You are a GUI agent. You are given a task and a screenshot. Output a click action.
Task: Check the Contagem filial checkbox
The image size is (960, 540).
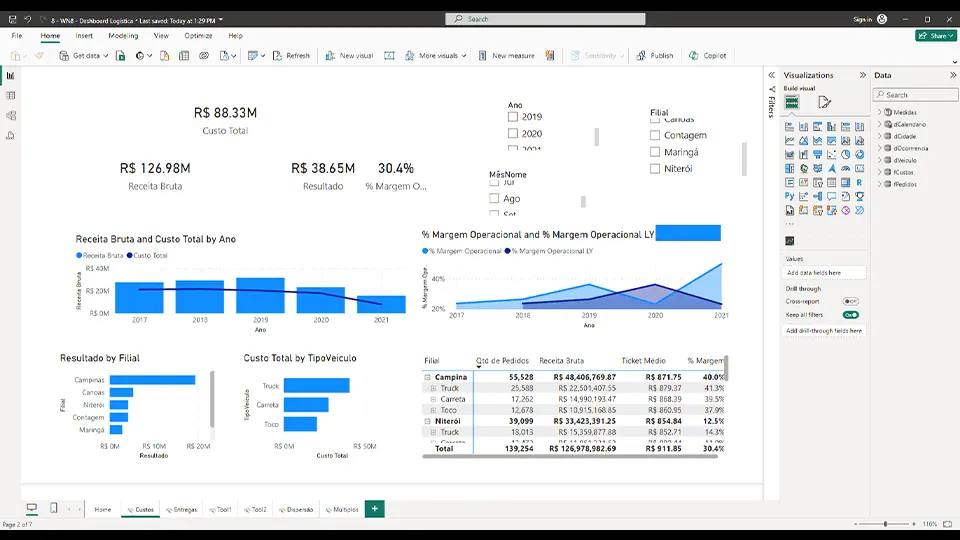(655, 135)
